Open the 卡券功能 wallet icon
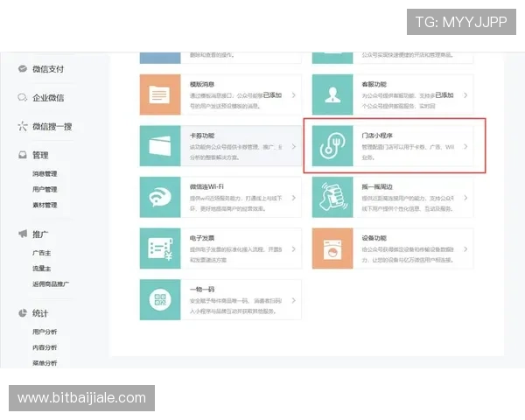Screen dimensions: 525x420 click(160, 146)
